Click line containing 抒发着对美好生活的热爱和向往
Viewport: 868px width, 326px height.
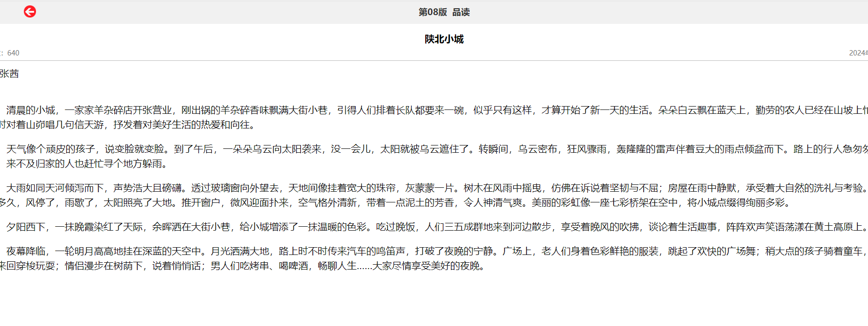(127, 125)
